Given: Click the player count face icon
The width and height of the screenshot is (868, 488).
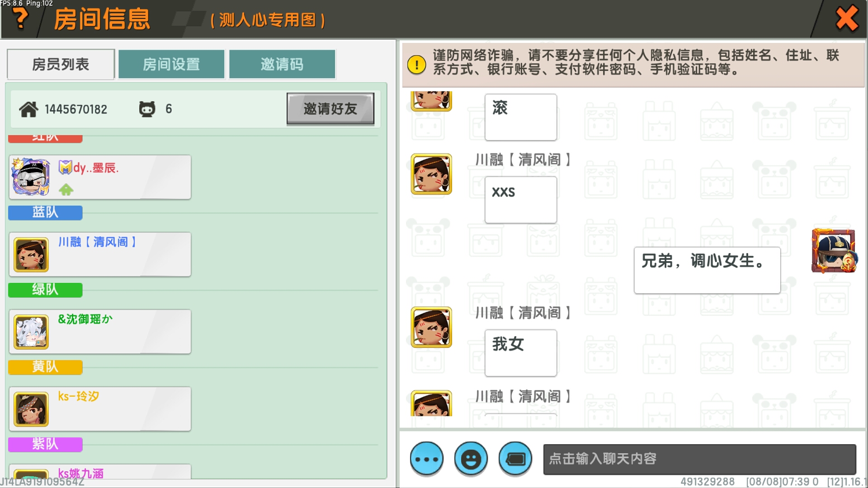Looking at the screenshot, I should pos(147,109).
